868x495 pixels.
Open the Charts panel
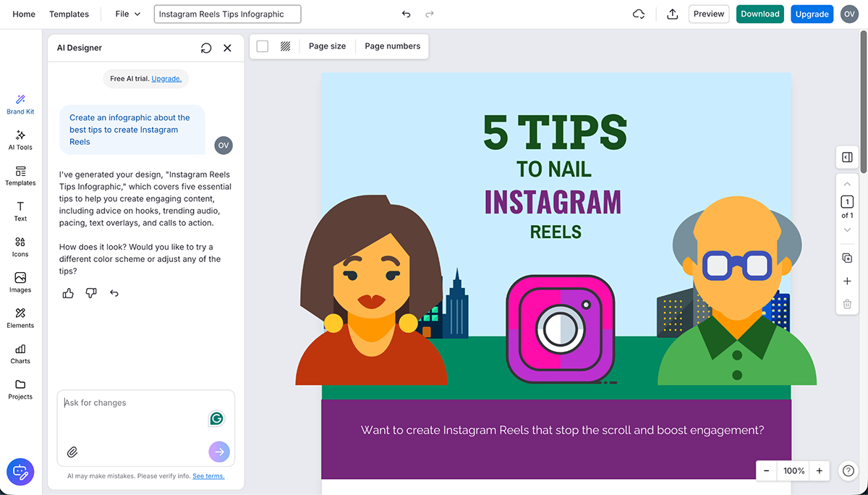[20, 353]
